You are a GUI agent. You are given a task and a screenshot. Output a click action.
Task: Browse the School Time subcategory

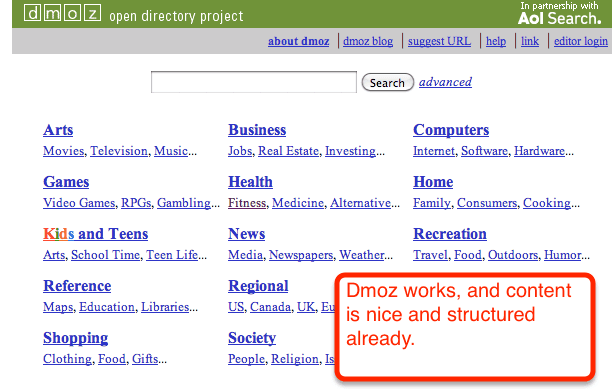[106, 255]
